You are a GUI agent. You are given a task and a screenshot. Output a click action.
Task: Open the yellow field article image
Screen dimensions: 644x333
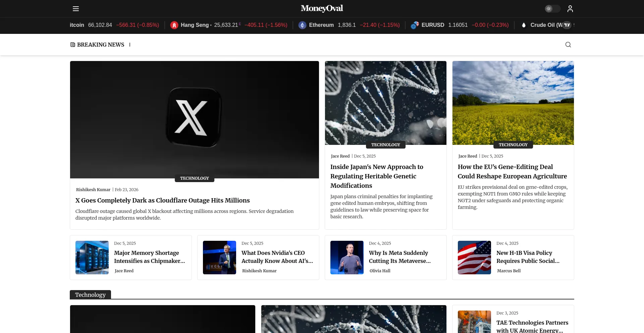click(513, 103)
